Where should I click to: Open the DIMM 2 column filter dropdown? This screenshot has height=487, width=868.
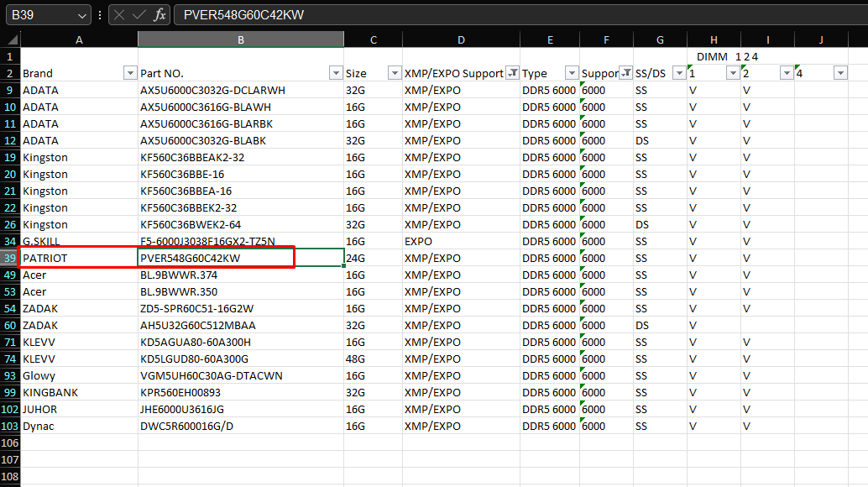(787, 73)
